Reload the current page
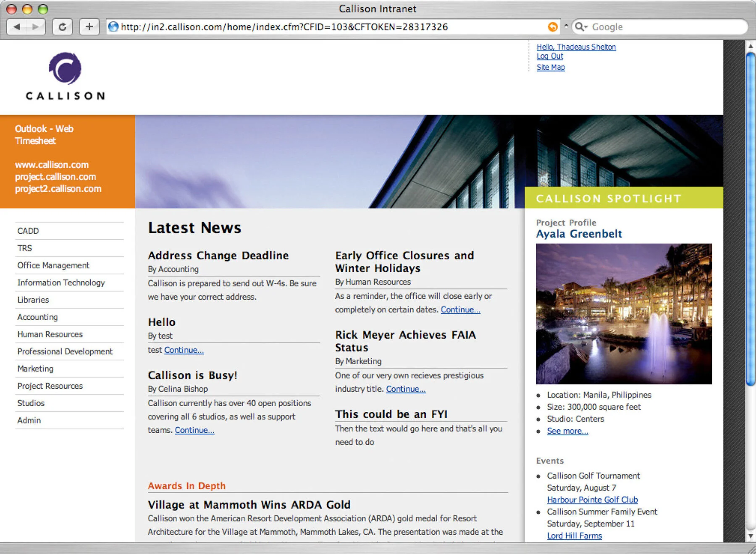Viewport: 756px width, 554px height. 62,26
